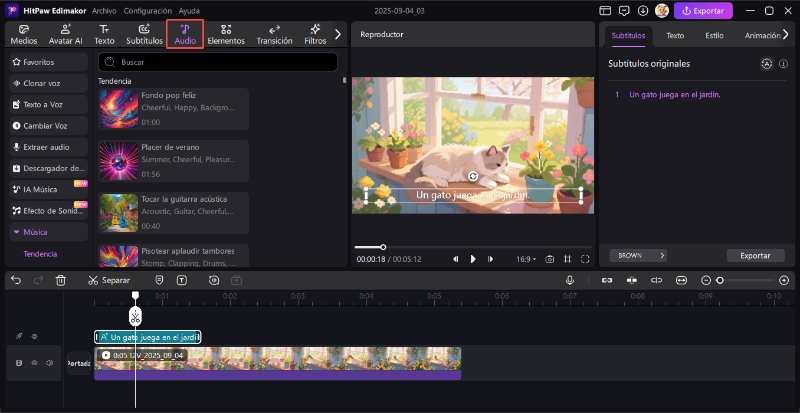Click the undo arrow in timeline toolbar
This screenshot has height=413, width=800.
coord(15,281)
